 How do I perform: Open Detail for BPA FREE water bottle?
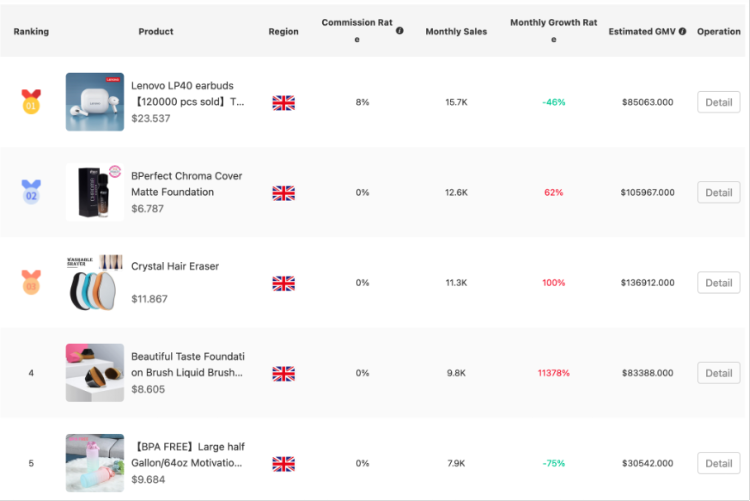click(718, 463)
